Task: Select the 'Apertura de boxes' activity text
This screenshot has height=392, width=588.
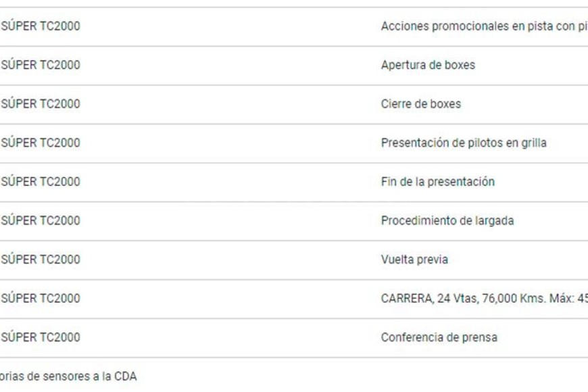Action: pos(428,66)
